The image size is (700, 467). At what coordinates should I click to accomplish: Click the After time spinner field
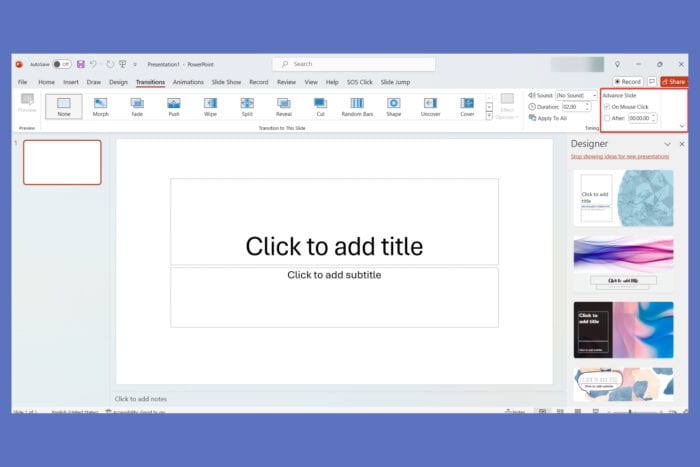642,118
